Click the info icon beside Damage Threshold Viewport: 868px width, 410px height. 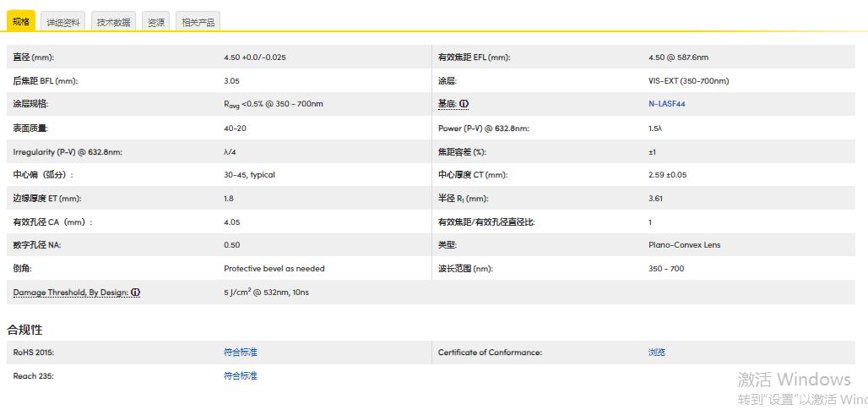[x=135, y=292]
